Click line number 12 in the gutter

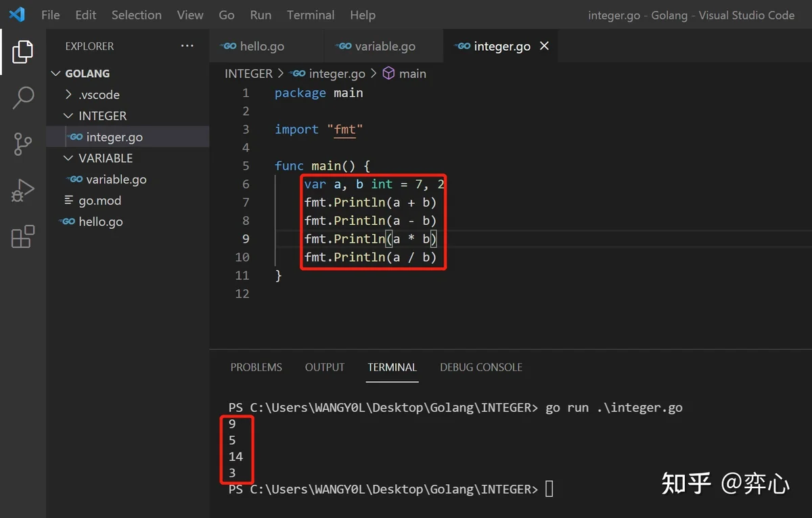[x=242, y=294]
